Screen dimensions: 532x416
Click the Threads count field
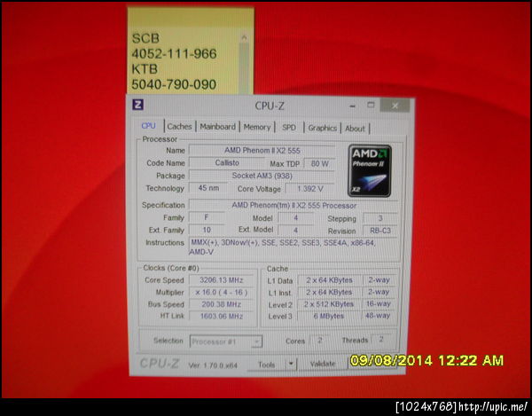(x=381, y=339)
